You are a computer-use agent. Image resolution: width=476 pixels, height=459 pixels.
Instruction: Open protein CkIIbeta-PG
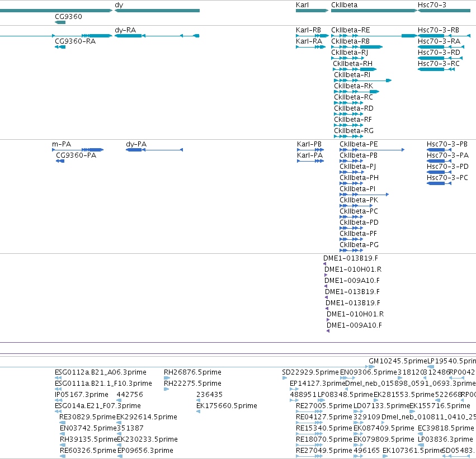click(x=359, y=245)
